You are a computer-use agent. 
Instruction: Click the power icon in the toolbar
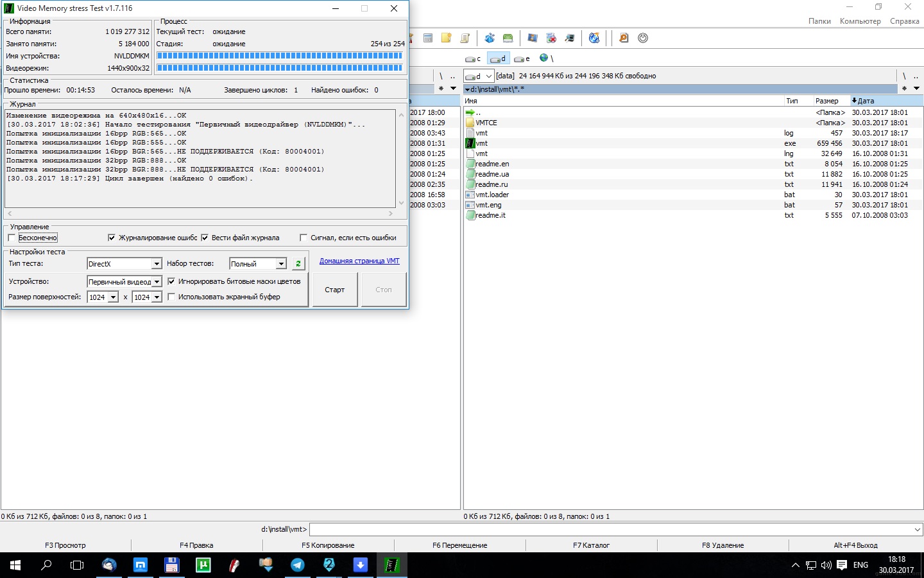(x=642, y=38)
